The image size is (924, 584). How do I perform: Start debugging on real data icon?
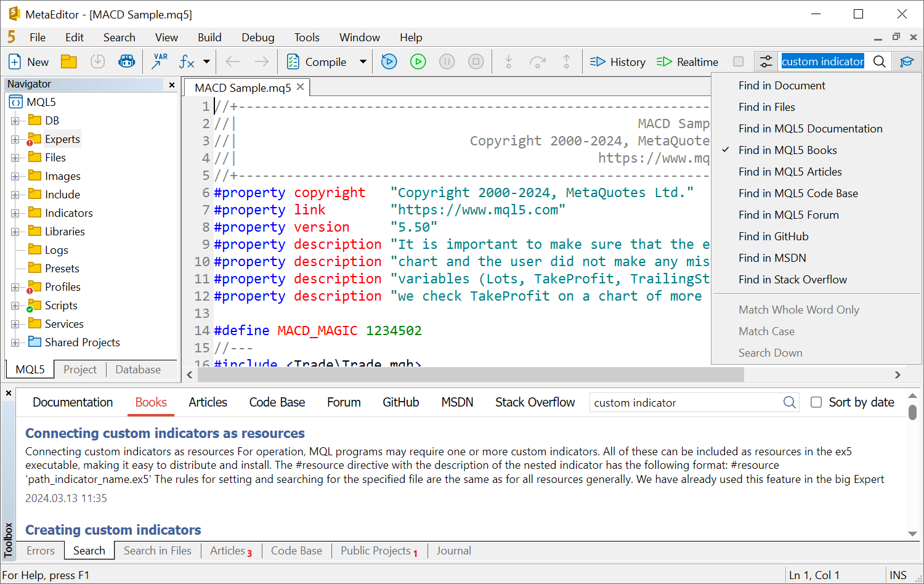pyautogui.click(x=389, y=62)
